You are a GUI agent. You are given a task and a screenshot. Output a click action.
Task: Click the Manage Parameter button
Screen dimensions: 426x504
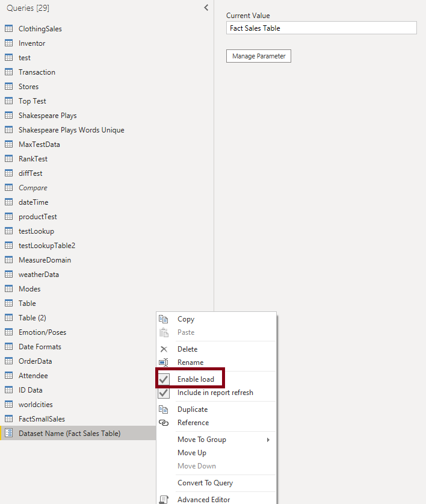pos(259,56)
